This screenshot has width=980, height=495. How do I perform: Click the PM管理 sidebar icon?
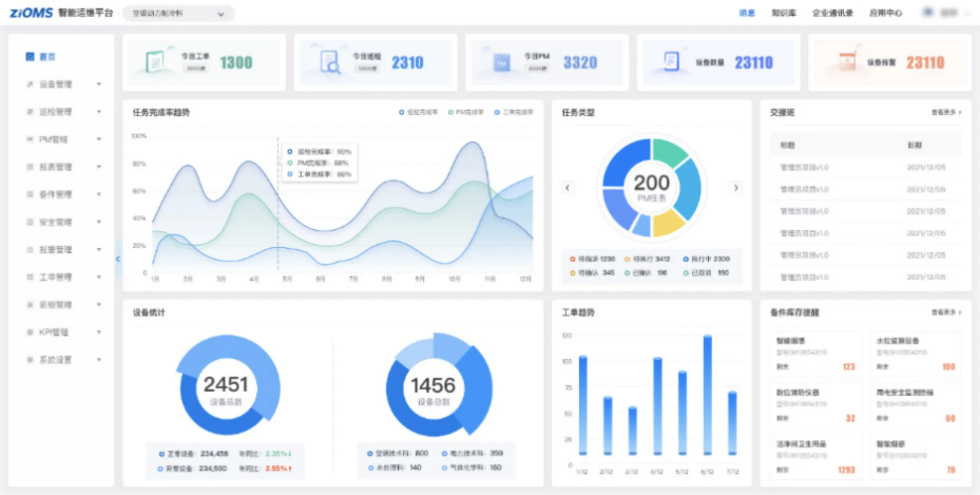[30, 139]
